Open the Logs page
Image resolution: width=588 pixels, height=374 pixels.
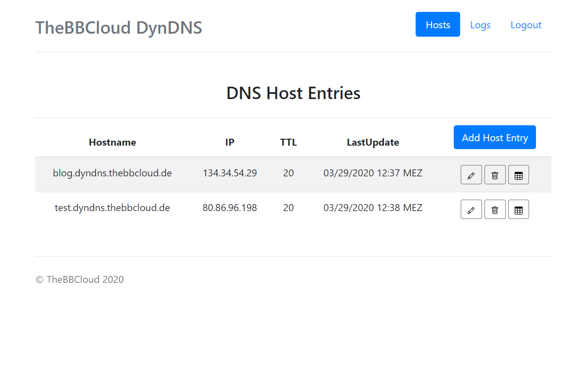click(x=480, y=25)
